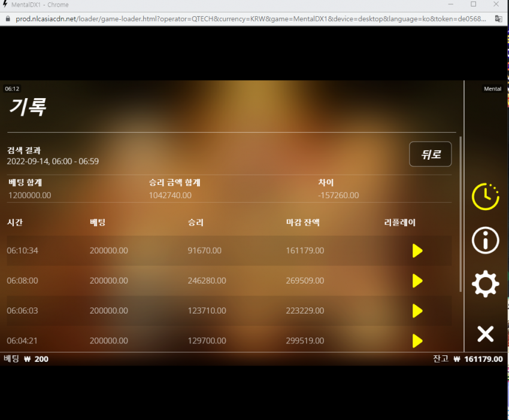Viewport: 509px width, 420px height.
Task: Click the 잔고 balance display
Action: 468,359
